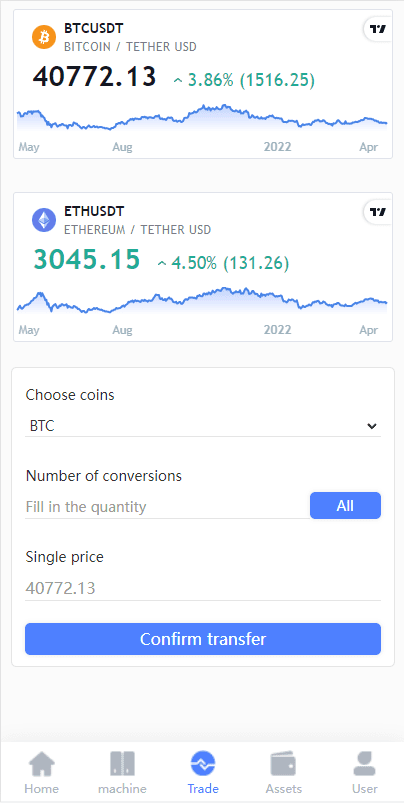This screenshot has height=803, width=404.
Task: Open the BTC coin selector
Action: pos(203,426)
